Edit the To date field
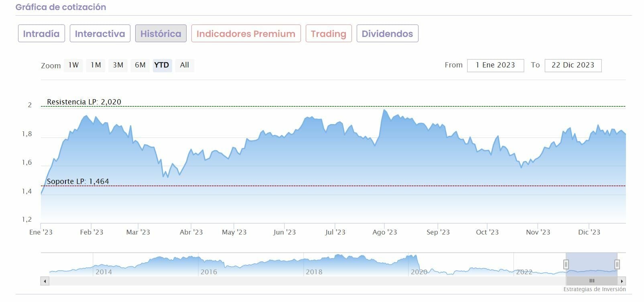The image size is (644, 302). click(573, 65)
